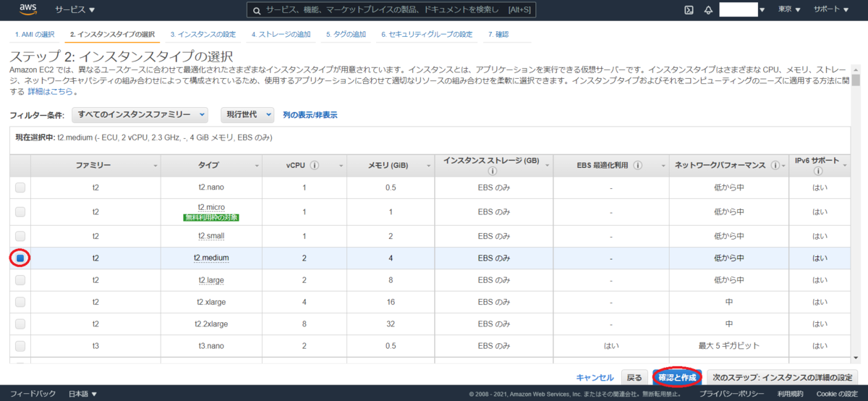The image size is (868, 401).
Task: Expand すべてのインスタンスファミリー filter
Action: coord(140,115)
